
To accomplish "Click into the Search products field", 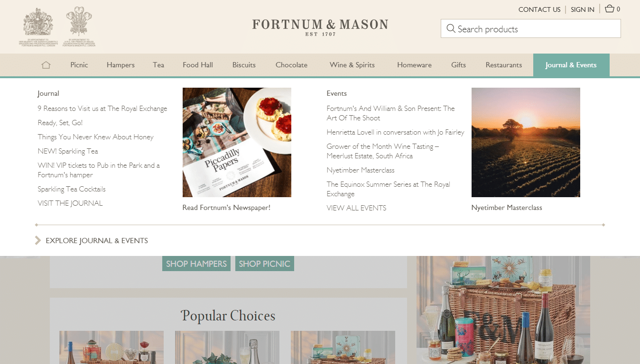I will [531, 28].
